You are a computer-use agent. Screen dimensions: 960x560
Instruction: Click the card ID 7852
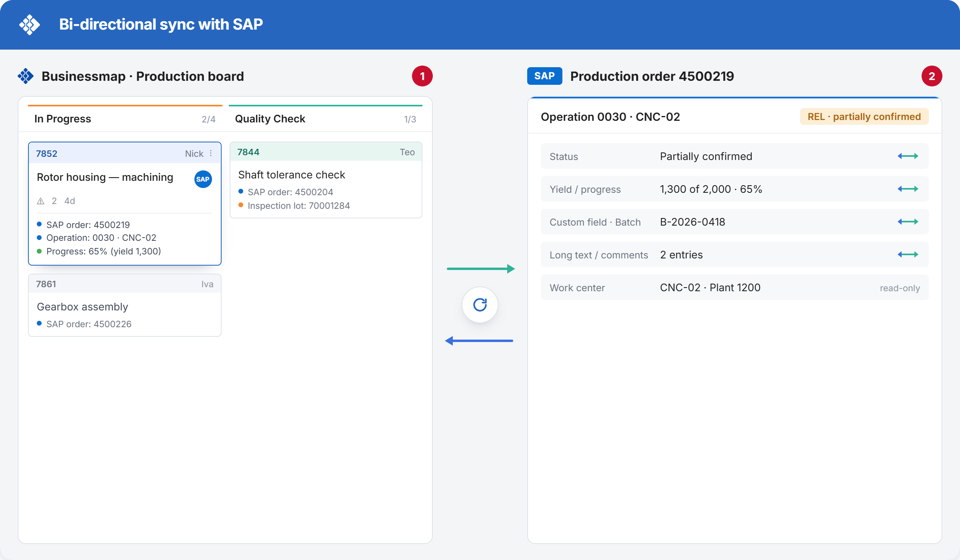pos(46,154)
